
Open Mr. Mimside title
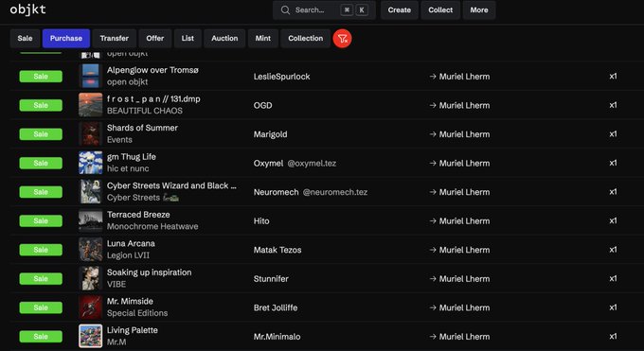click(x=130, y=301)
